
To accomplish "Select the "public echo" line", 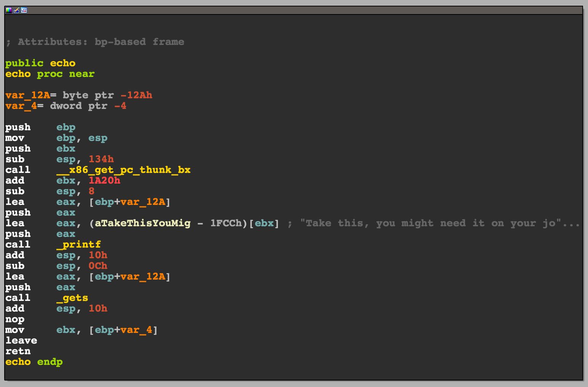I will pos(40,63).
